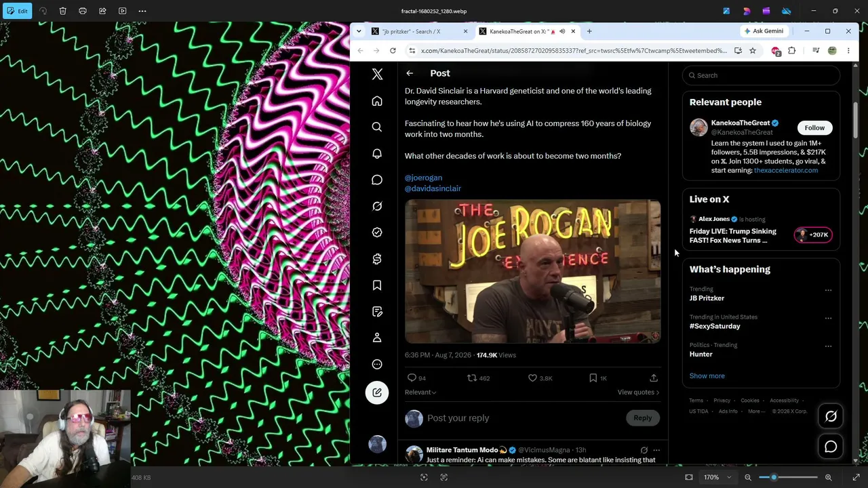
Task: Open the Explore search icon in X sidebar
Action: [377, 127]
